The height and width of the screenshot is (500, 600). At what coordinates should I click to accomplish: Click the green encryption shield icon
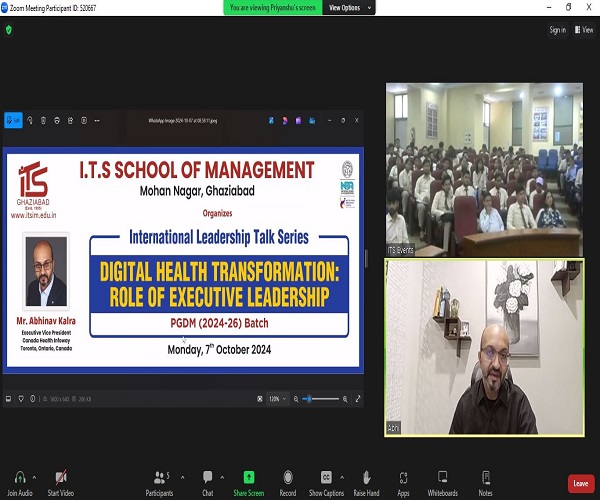pyautogui.click(x=9, y=29)
